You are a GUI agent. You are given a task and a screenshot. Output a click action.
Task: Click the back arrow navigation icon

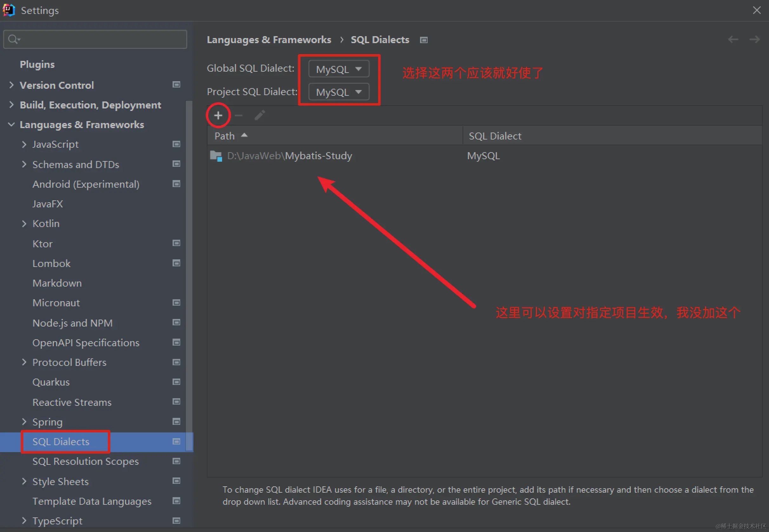[x=733, y=40]
